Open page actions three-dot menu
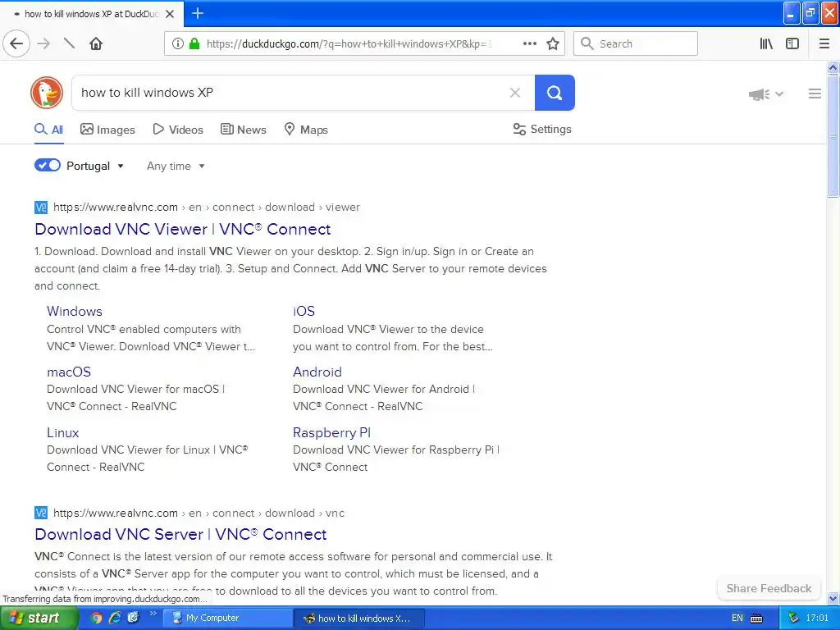 pos(529,43)
